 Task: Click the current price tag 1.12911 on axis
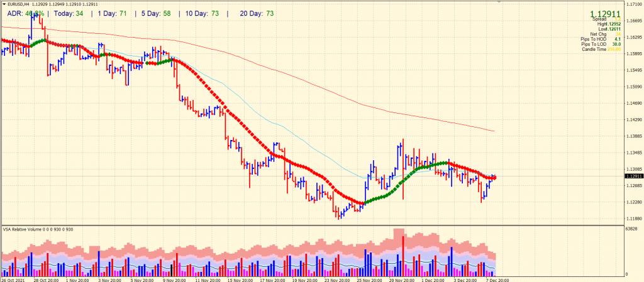(x=633, y=176)
